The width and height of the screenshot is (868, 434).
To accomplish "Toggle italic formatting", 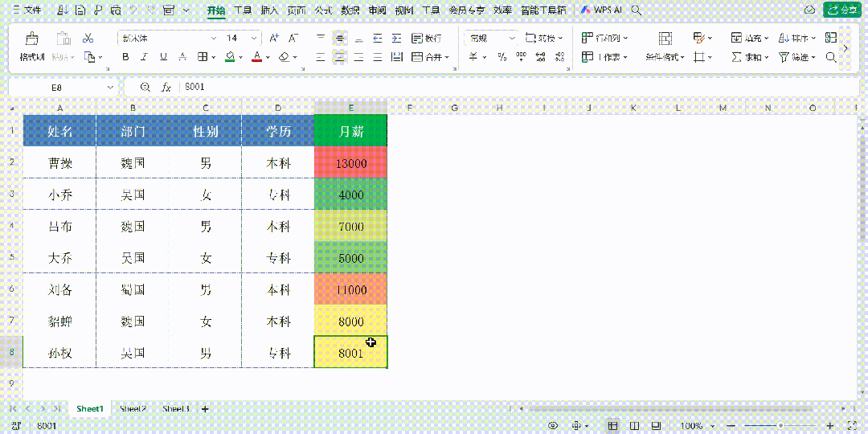I will [x=144, y=57].
